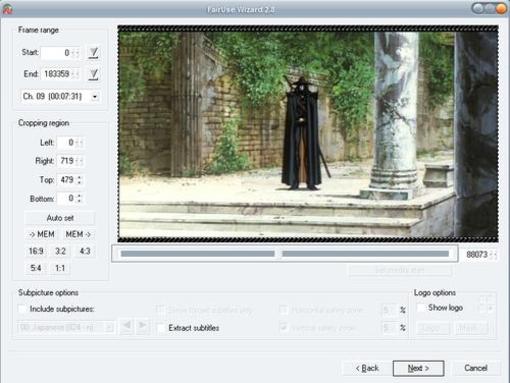Image resolution: width=510 pixels, height=383 pixels.
Task: Select the 1:1 aspect ratio button
Action: (60, 268)
